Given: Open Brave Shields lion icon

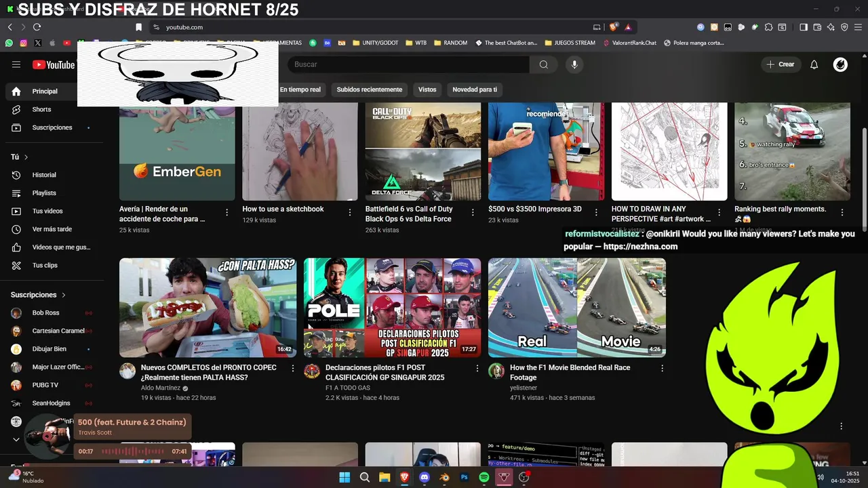Looking at the screenshot, I should pos(614,27).
